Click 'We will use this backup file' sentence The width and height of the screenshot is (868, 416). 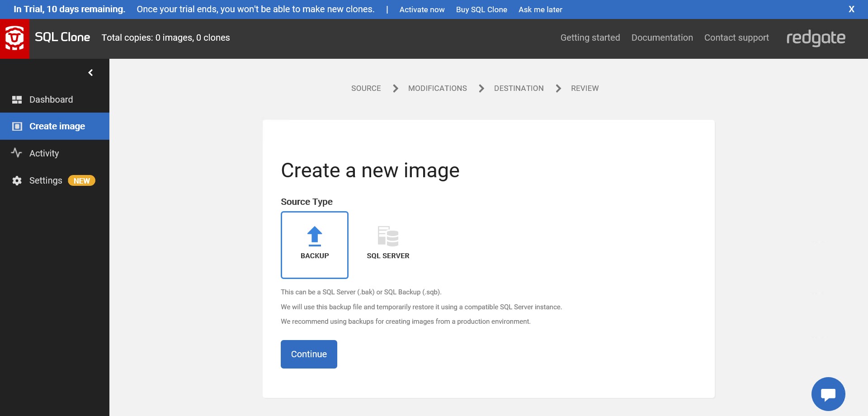tap(421, 307)
